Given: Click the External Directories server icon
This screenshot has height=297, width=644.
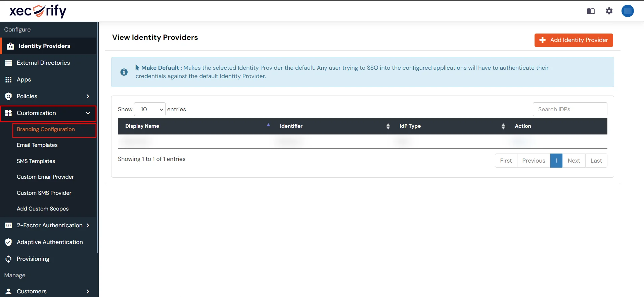Looking at the screenshot, I should (x=8, y=63).
